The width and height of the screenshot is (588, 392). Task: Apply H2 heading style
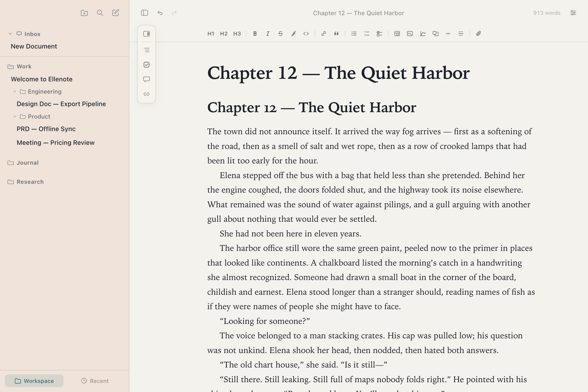224,34
